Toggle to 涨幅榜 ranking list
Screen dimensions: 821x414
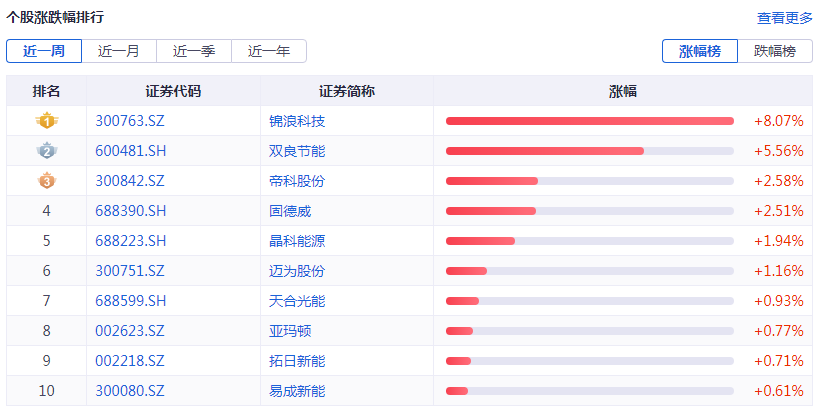click(700, 51)
